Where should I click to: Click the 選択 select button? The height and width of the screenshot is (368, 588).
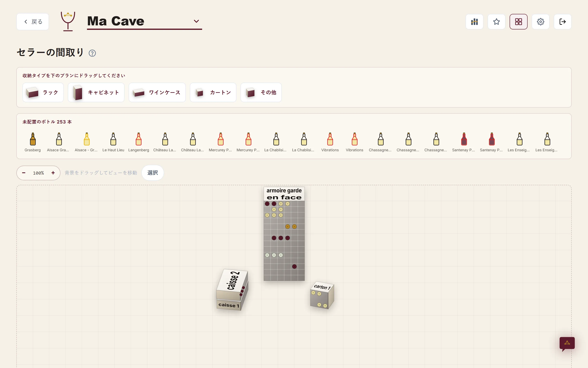(x=153, y=173)
